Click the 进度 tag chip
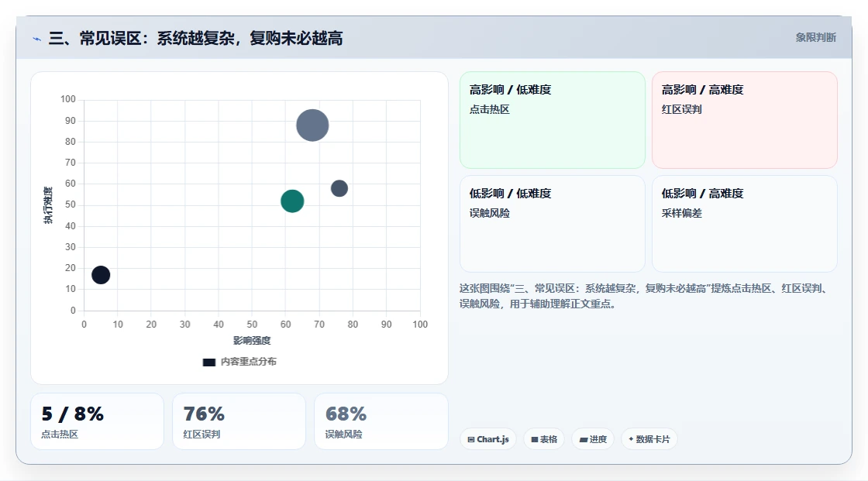The height and width of the screenshot is (481, 868). pos(593,439)
